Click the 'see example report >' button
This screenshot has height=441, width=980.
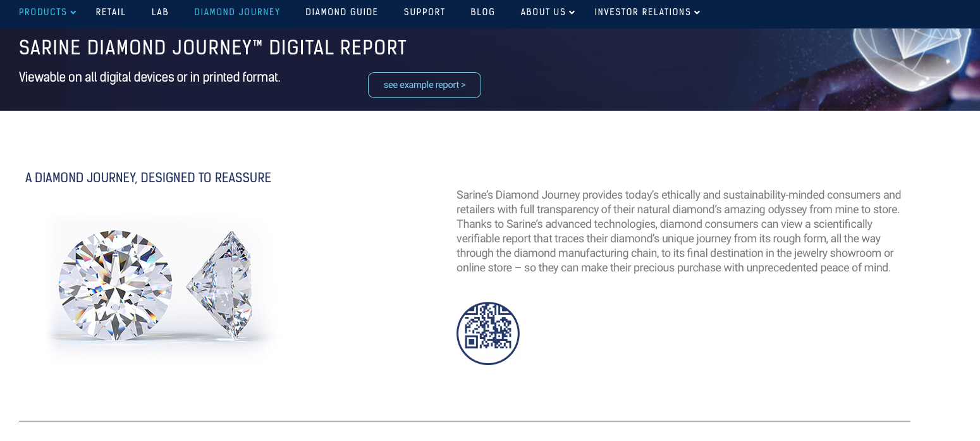(x=424, y=85)
